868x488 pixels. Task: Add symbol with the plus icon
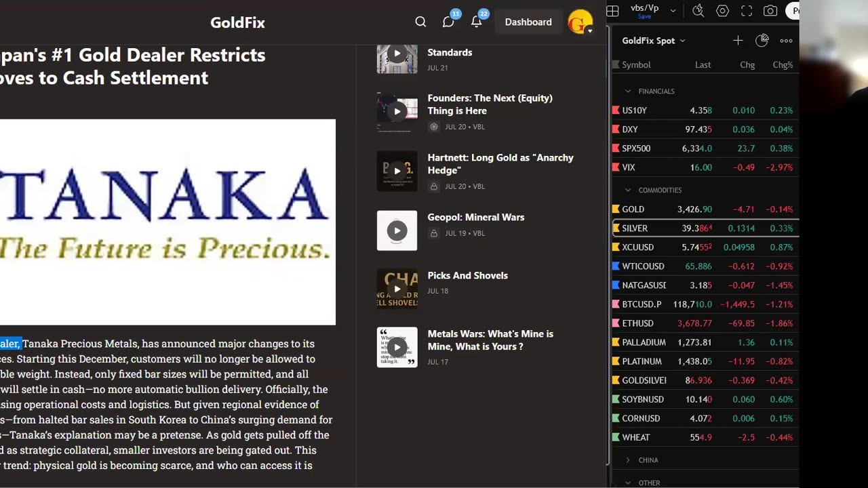[738, 41]
